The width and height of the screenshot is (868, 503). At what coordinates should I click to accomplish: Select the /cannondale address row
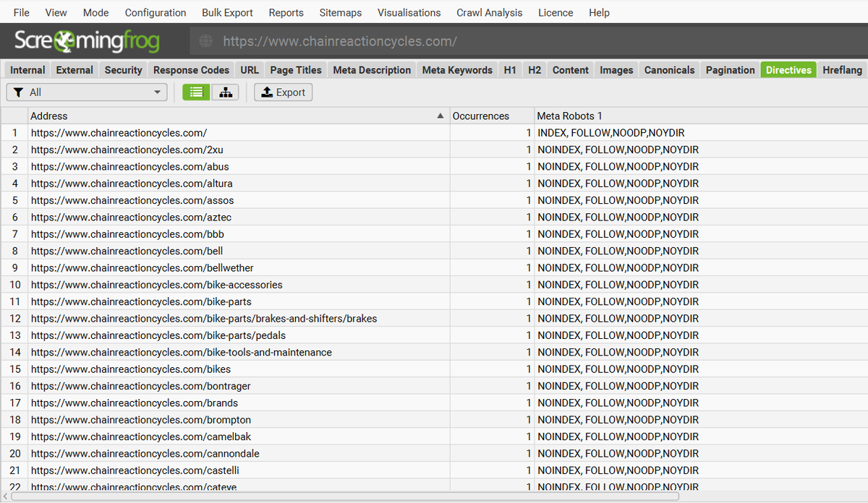[434, 454]
